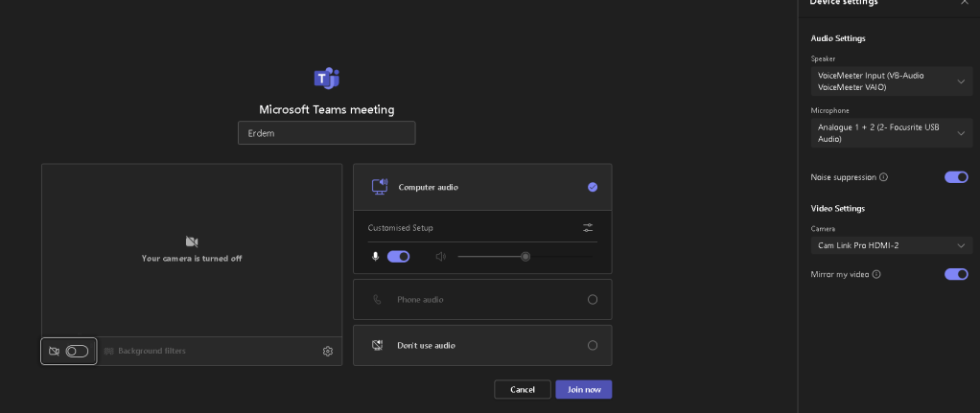This screenshot has width=980, height=413.
Task: Click the Computer audio monitor icon
Action: click(x=380, y=187)
